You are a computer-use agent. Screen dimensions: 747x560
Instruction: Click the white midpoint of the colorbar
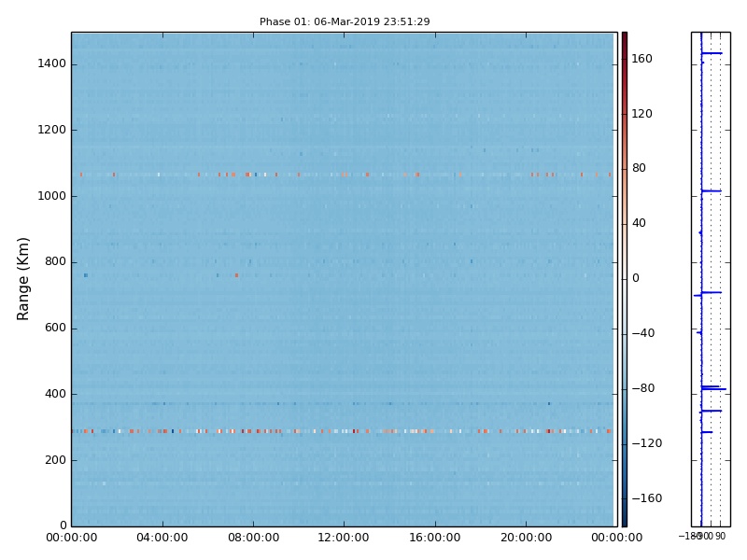625,279
